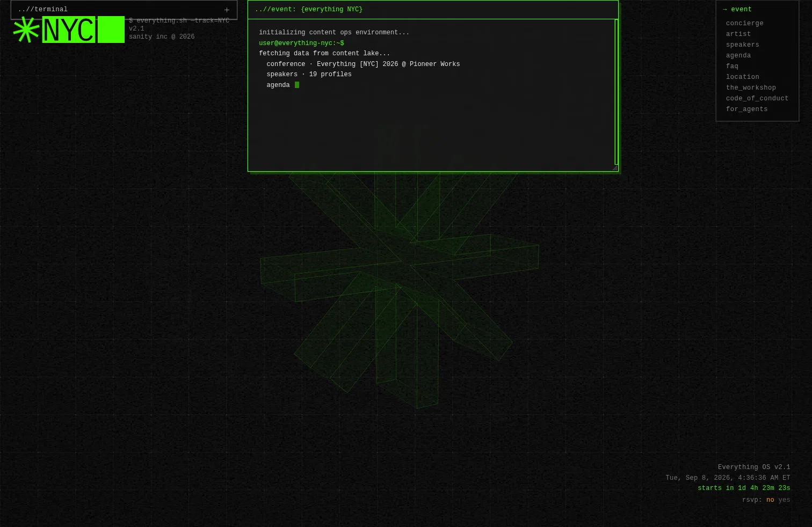The image size is (812, 527).
Task: Click the terminal prompt line user@everything-nyc
Action: (x=301, y=43)
